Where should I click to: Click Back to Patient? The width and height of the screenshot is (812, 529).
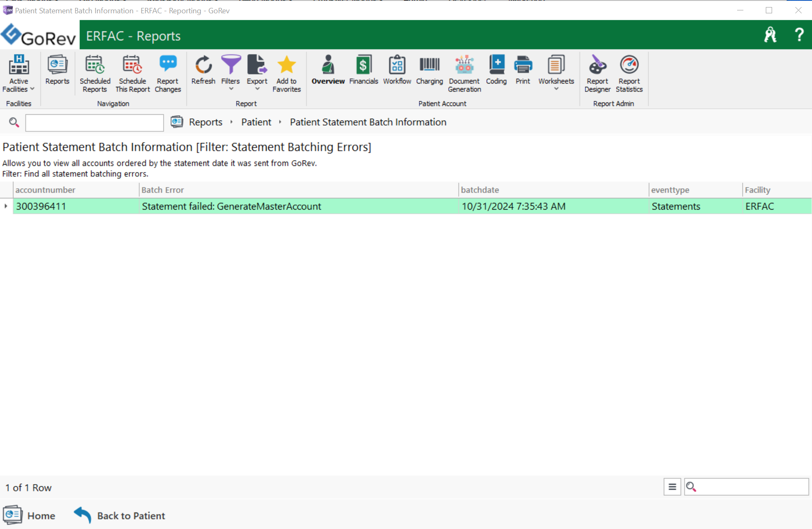point(119,515)
